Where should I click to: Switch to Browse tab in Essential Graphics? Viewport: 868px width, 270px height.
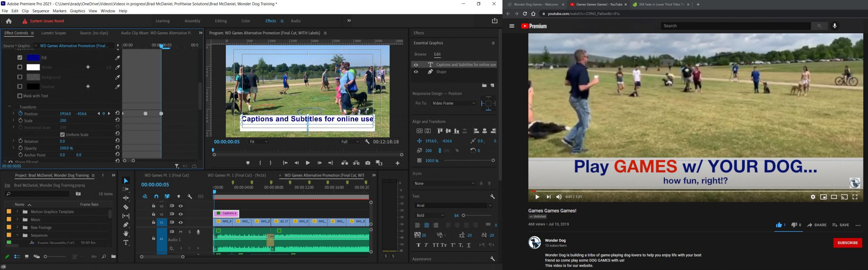[x=420, y=54]
